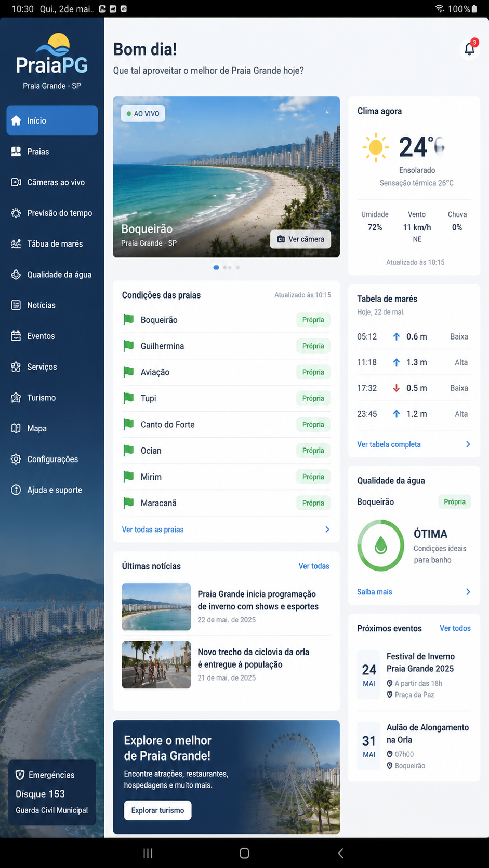Open the ciclovia cyclists news thumbnail
The width and height of the screenshot is (489, 868).
coord(156,664)
